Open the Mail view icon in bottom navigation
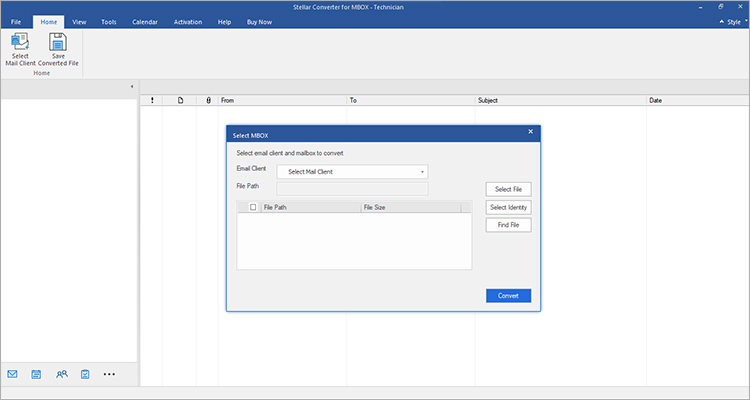Viewport: 750px width, 400px height. point(13,374)
